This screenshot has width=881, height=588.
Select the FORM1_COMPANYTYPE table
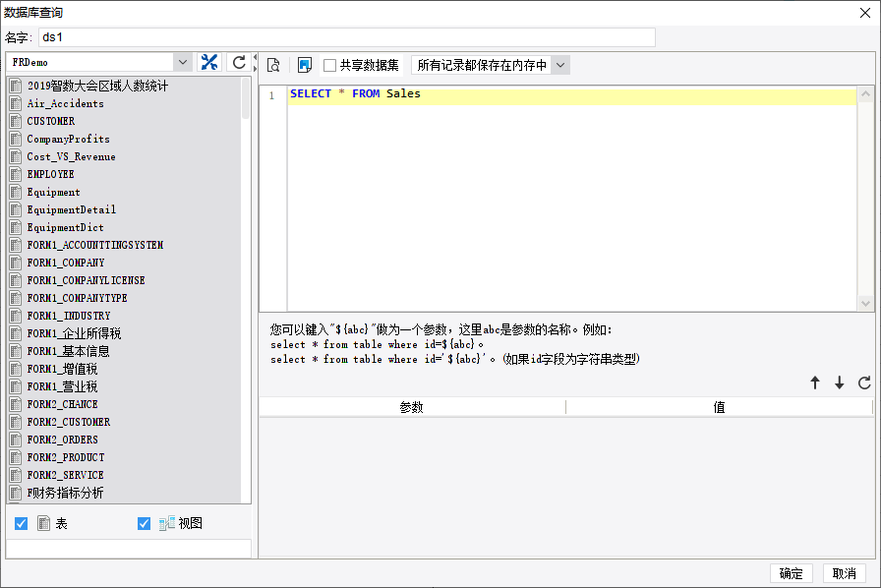77,298
